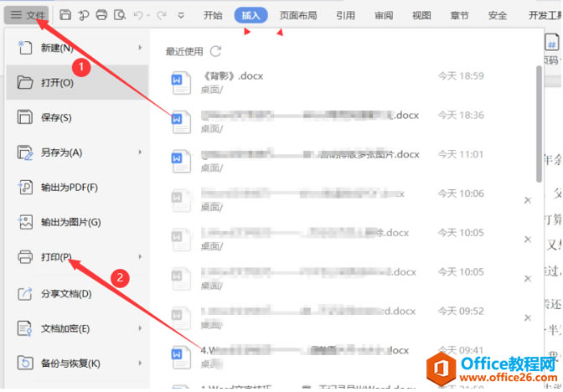Click the save icon in quick toolbar
Viewport: 563px width, 392px height.
pos(65,15)
